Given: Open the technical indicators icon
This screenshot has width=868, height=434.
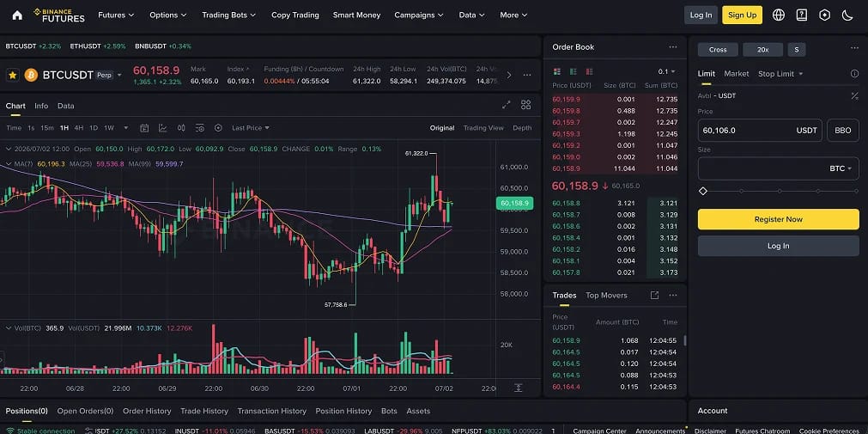Looking at the screenshot, I should coord(163,128).
